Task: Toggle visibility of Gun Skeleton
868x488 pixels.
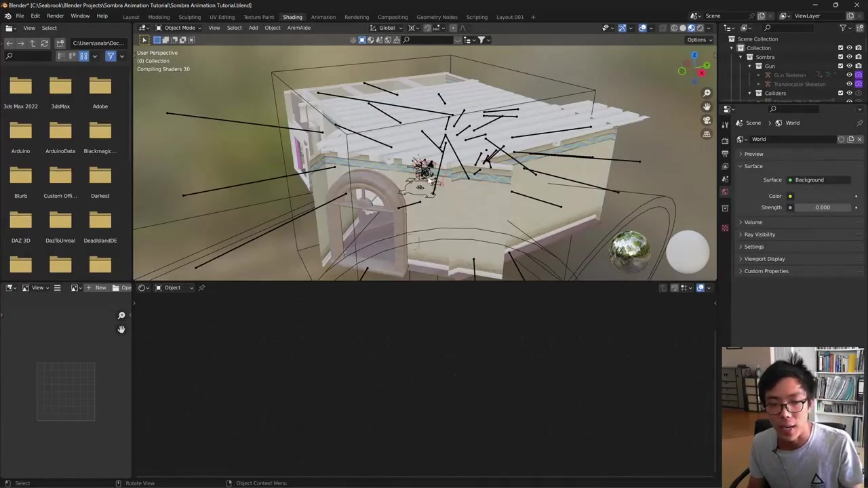Action: pyautogui.click(x=849, y=75)
